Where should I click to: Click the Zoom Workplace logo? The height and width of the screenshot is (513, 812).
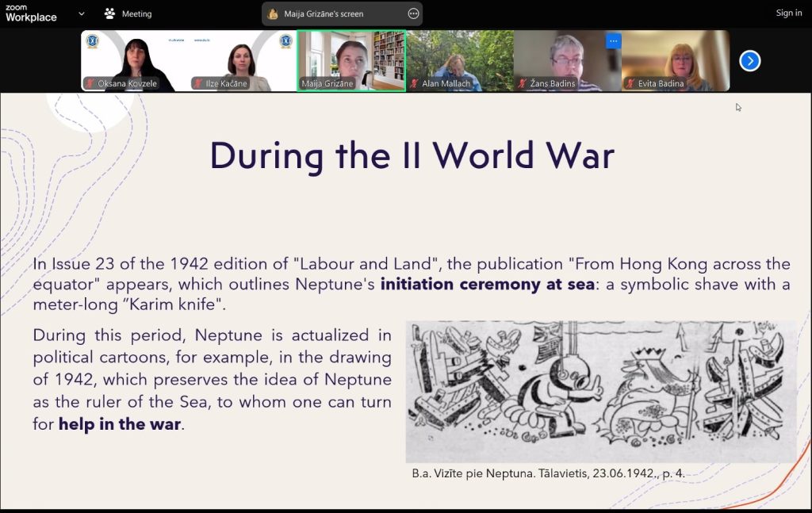pos(31,13)
